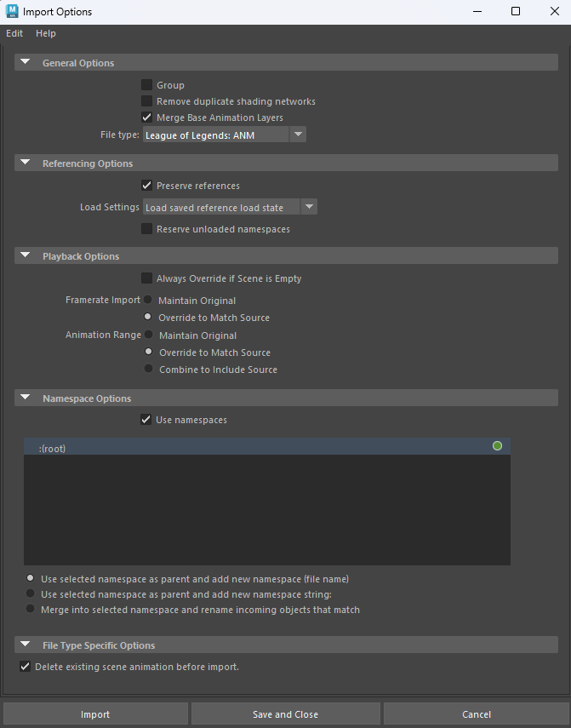The width and height of the screenshot is (571, 728).
Task: Open the Help menu
Action: coord(46,33)
